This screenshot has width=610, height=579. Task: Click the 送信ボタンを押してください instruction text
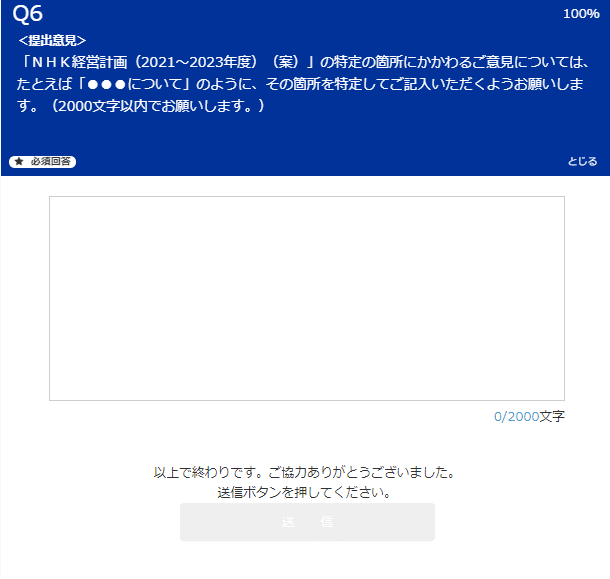click(304, 493)
